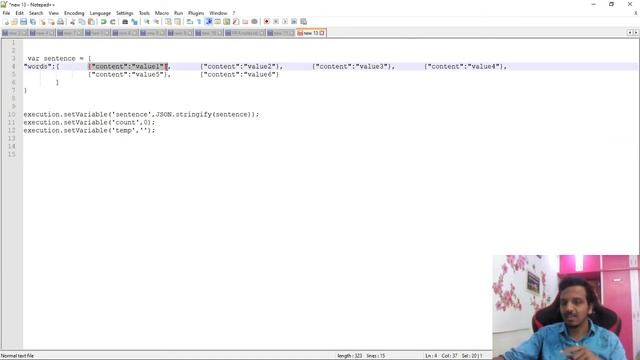Open the Macro menu
Image resolution: width=640 pixels, height=360 pixels.
tap(162, 13)
